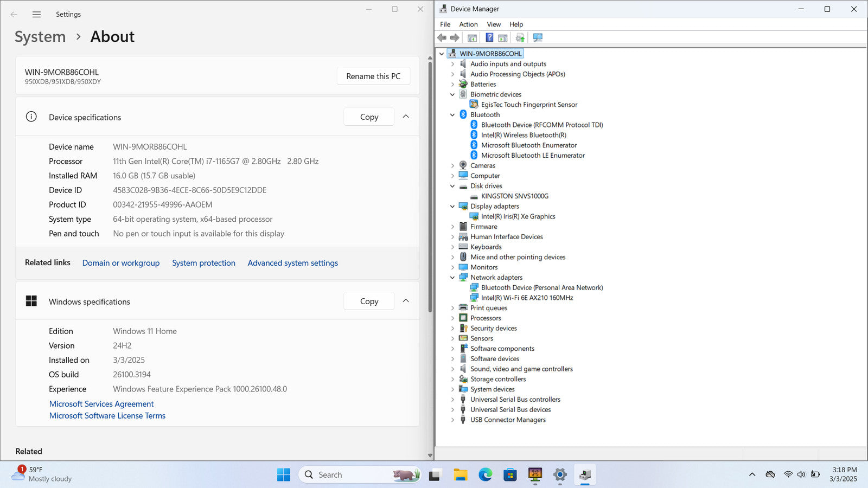Launch Microsoft Edge from the taskbar

point(486,475)
